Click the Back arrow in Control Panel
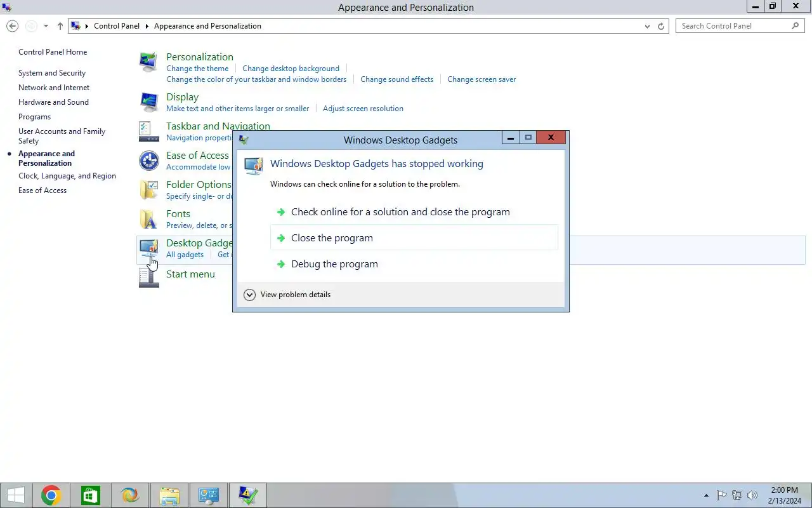812x508 pixels. coord(12,26)
